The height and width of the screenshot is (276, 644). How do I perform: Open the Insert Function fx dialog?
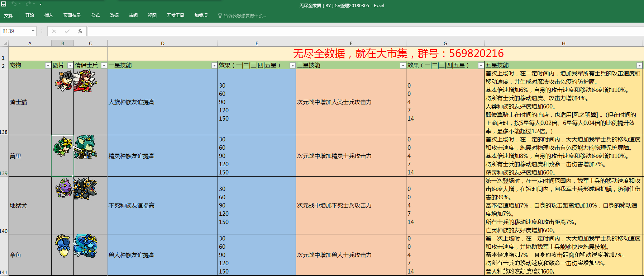80,31
